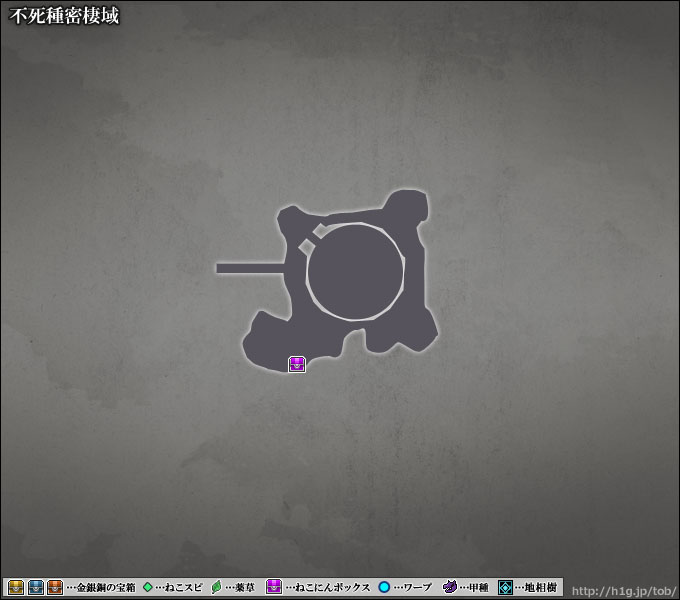Click the 薬草 legend label
The width and height of the screenshot is (680, 600).
(241, 588)
